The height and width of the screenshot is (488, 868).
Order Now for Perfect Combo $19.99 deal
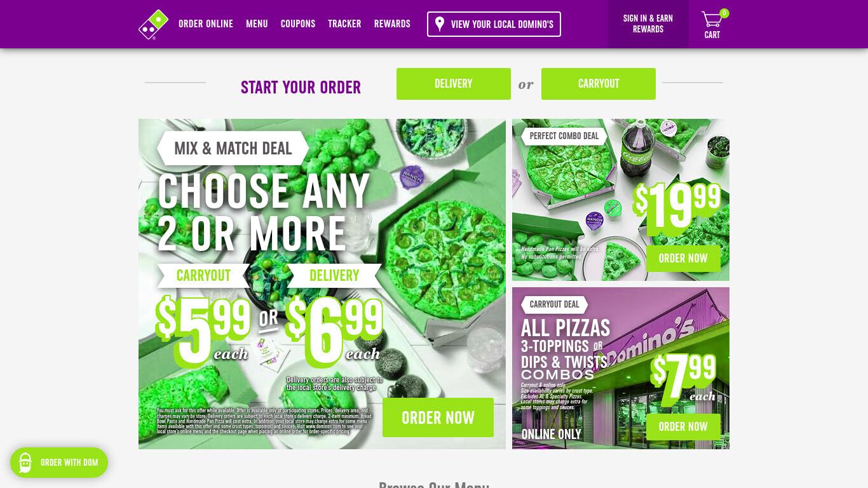[x=683, y=259]
